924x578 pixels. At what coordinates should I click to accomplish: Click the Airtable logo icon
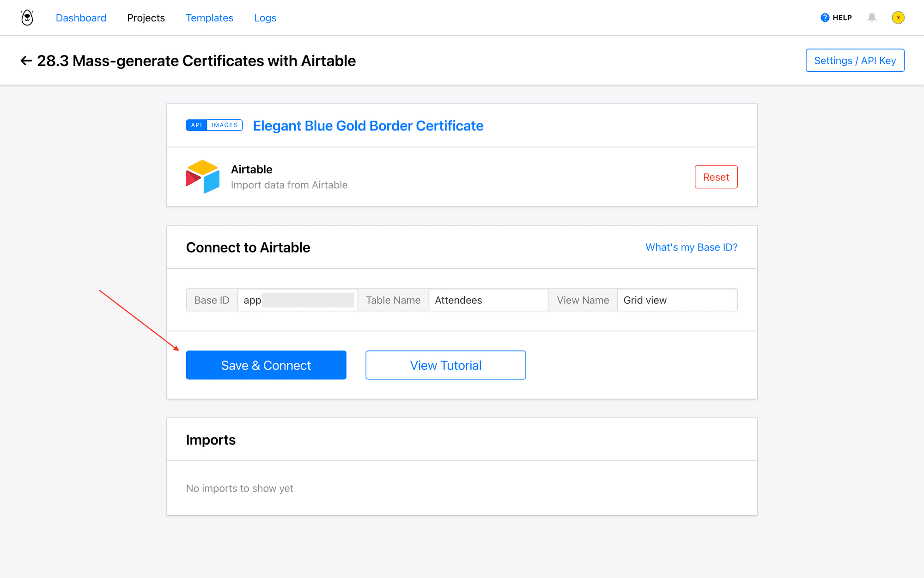[x=203, y=177]
